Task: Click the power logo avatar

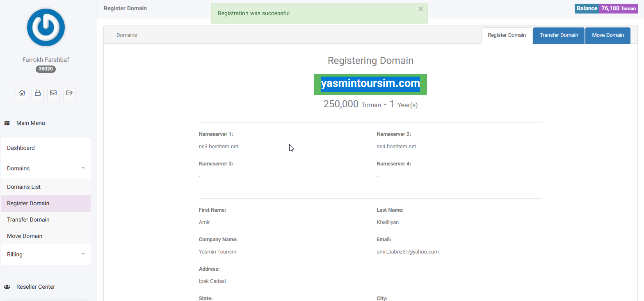Action: point(46,27)
